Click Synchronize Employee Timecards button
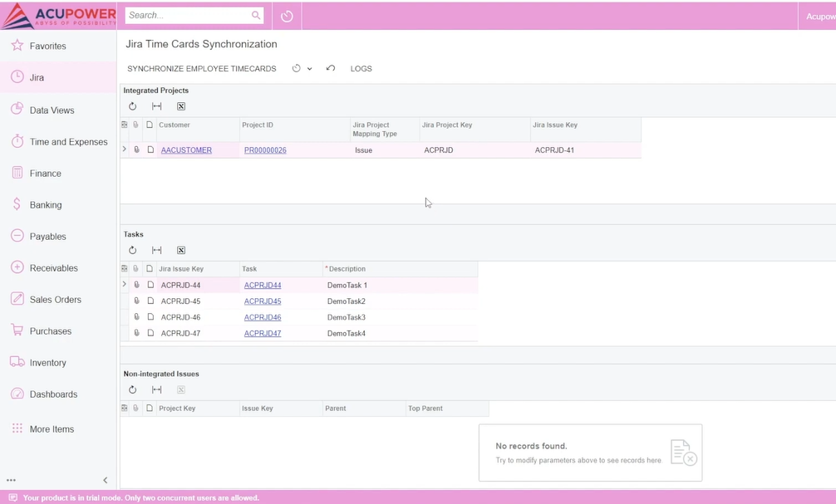The width and height of the screenshot is (836, 504). pyautogui.click(x=201, y=69)
